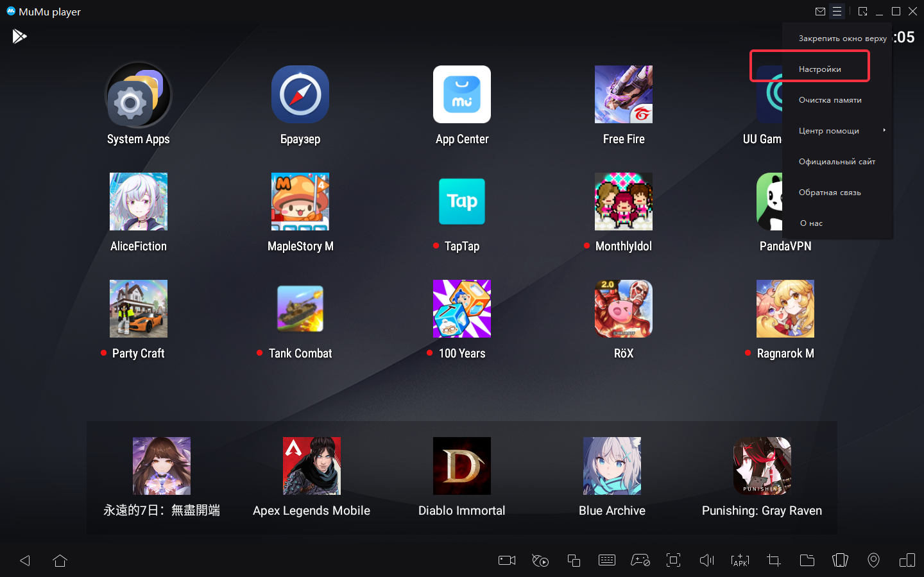Open mail messages icon in title bar
924x577 pixels.
tap(820, 12)
